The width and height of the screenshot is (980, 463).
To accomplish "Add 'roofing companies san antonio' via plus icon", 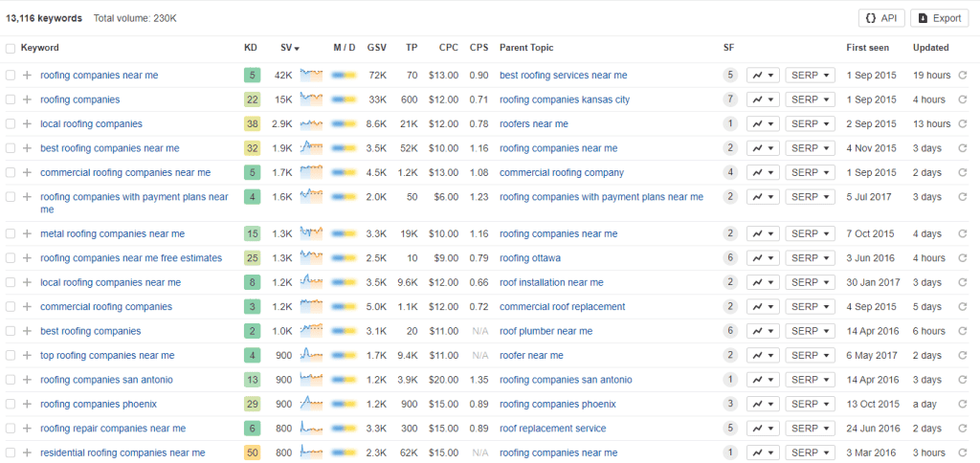I will (x=27, y=380).
